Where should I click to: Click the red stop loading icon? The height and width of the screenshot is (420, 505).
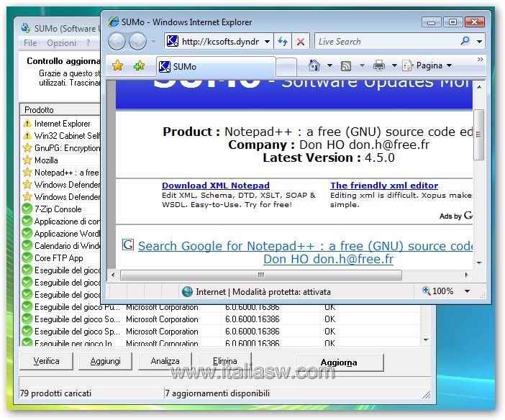[301, 42]
